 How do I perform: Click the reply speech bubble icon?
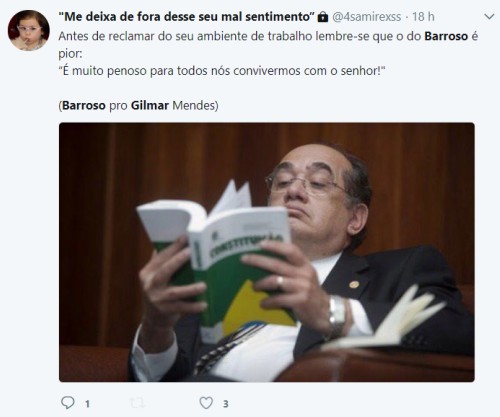pos(68,403)
